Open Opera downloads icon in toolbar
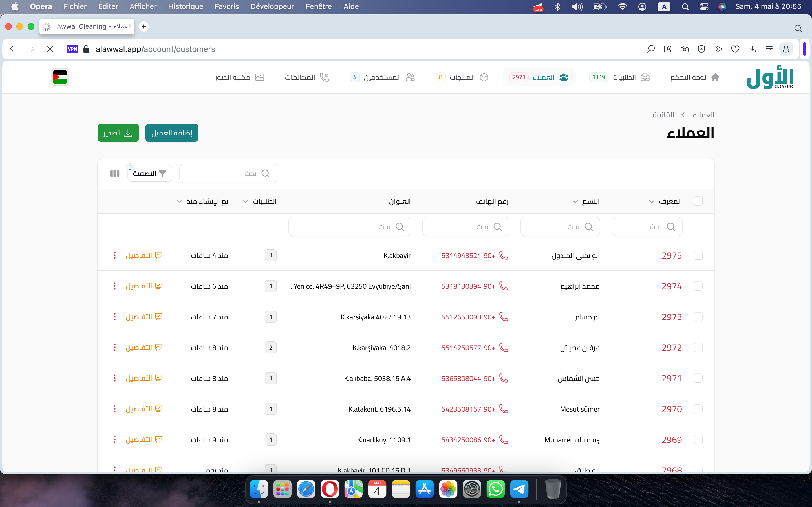 point(752,49)
